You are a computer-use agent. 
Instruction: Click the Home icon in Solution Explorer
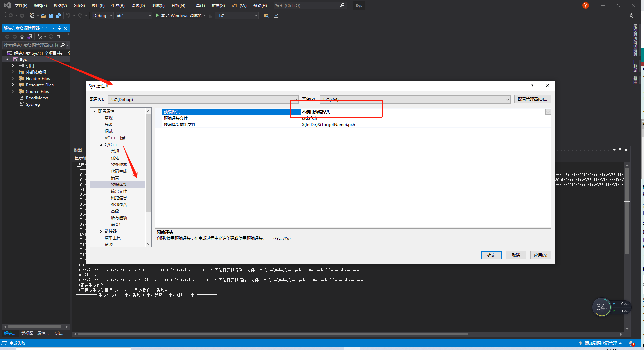tap(22, 37)
